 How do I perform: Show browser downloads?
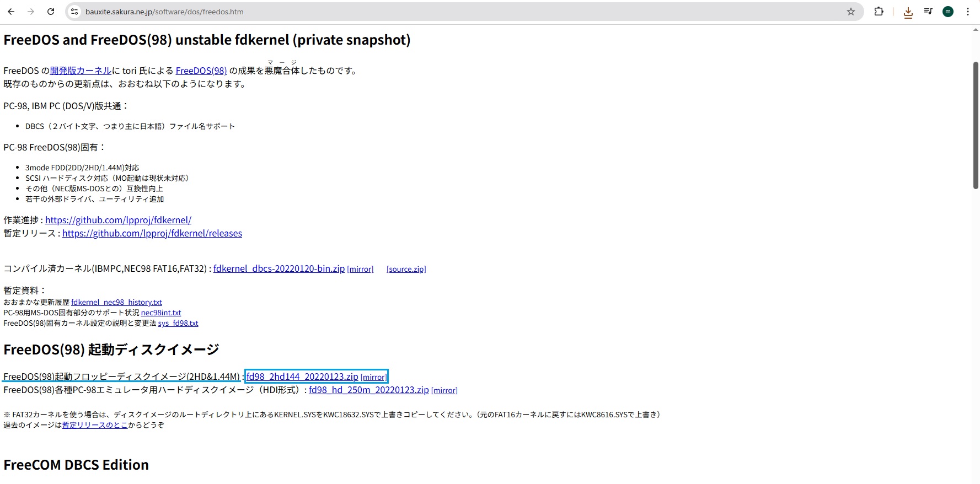[908, 12]
